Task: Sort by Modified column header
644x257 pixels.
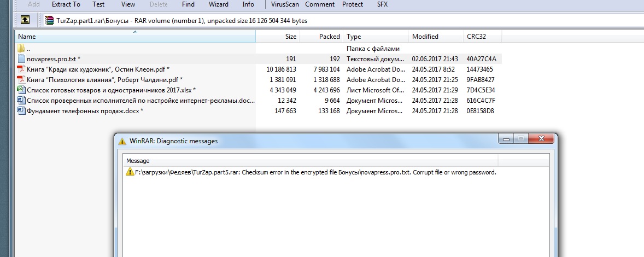Action: tap(436, 37)
